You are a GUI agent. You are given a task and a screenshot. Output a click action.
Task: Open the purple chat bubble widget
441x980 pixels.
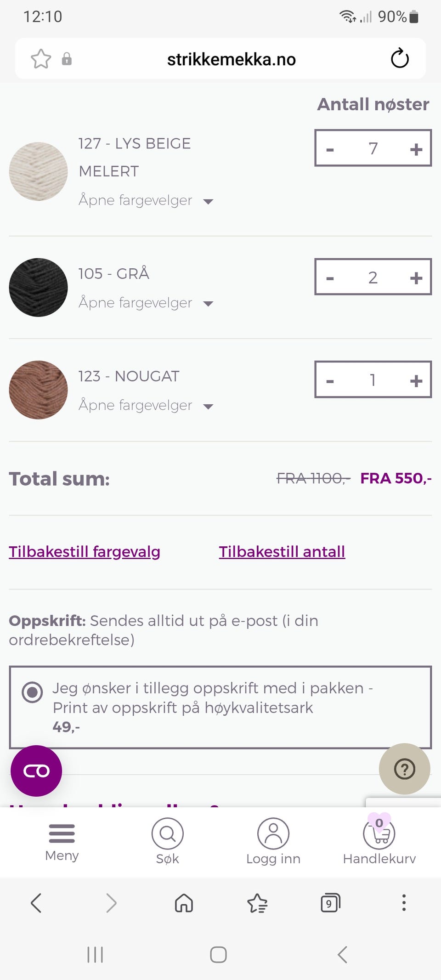36,771
